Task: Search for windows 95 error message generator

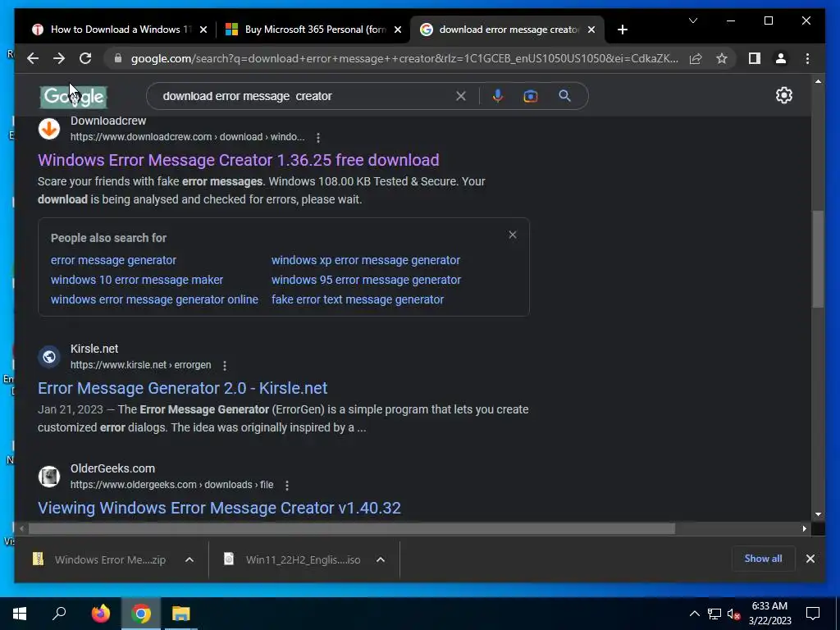Action: coord(366,280)
